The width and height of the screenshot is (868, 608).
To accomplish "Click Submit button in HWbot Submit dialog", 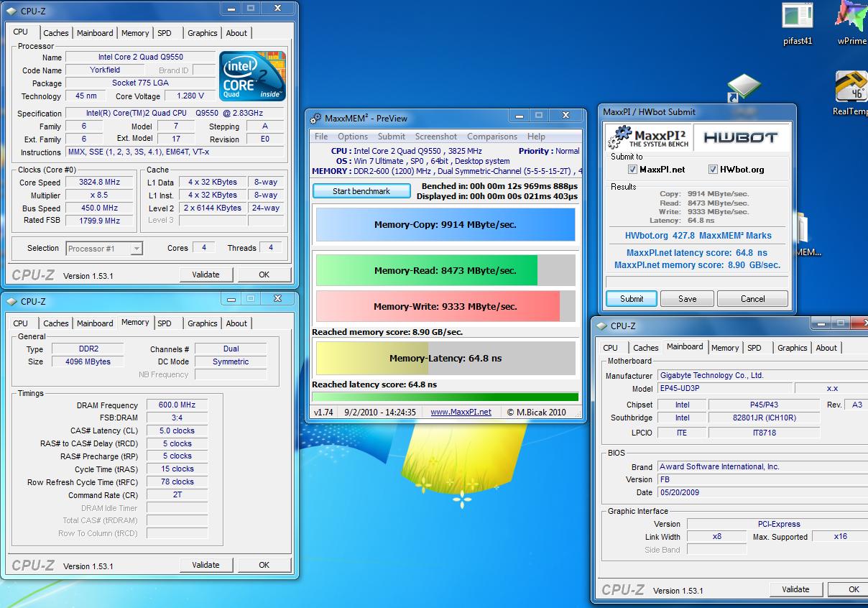I will [632, 299].
